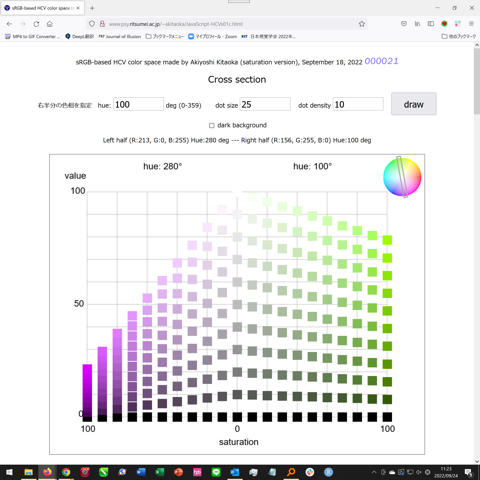Open PowerPoint from the taskbar

tap(178, 472)
